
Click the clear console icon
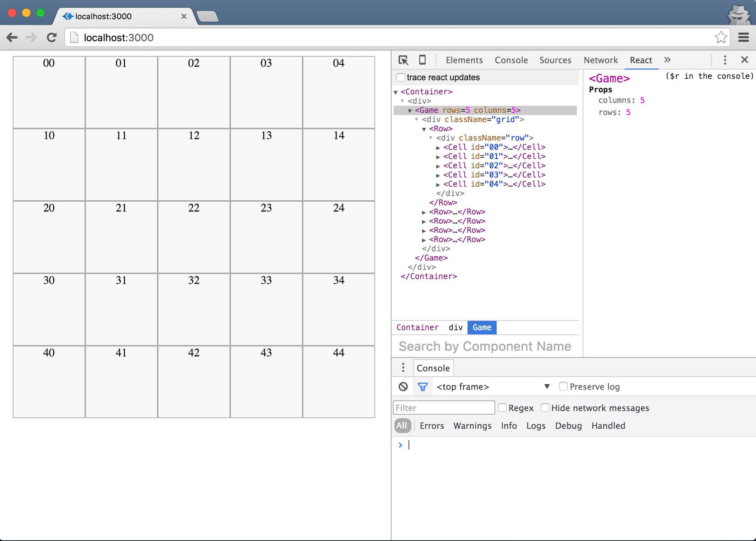pos(403,387)
